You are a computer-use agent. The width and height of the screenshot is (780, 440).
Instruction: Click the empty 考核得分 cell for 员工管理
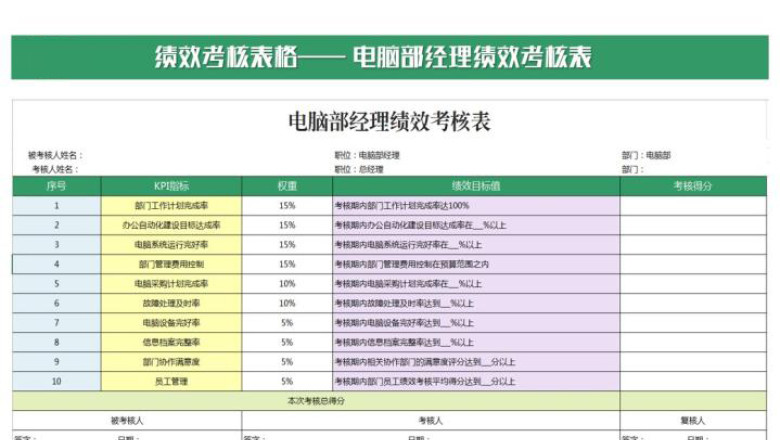(x=693, y=381)
